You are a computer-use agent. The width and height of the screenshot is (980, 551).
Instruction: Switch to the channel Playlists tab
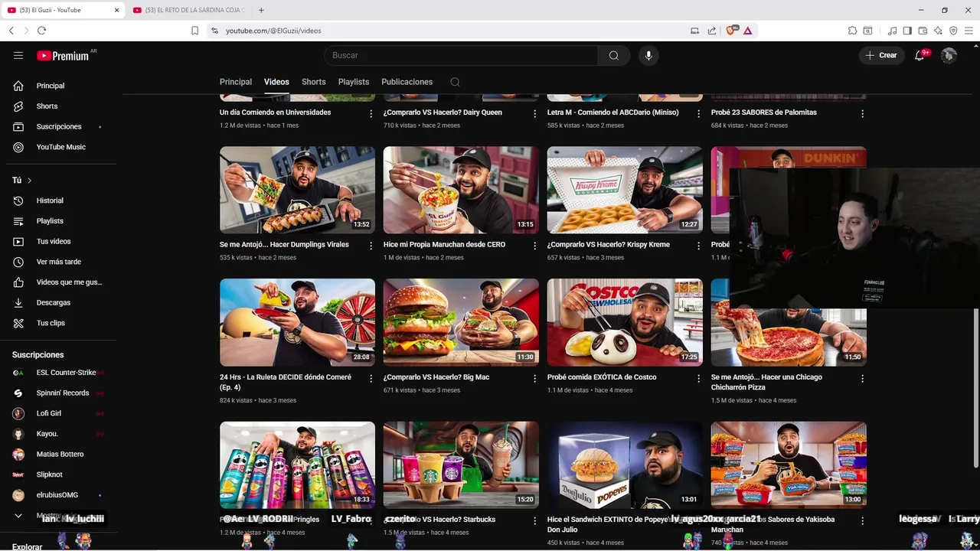[354, 82]
